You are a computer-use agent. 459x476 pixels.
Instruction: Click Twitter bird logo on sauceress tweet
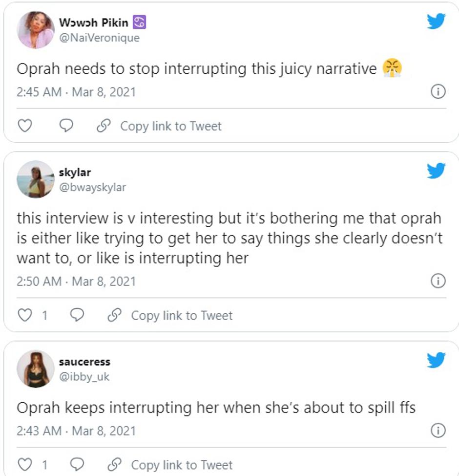(436, 360)
